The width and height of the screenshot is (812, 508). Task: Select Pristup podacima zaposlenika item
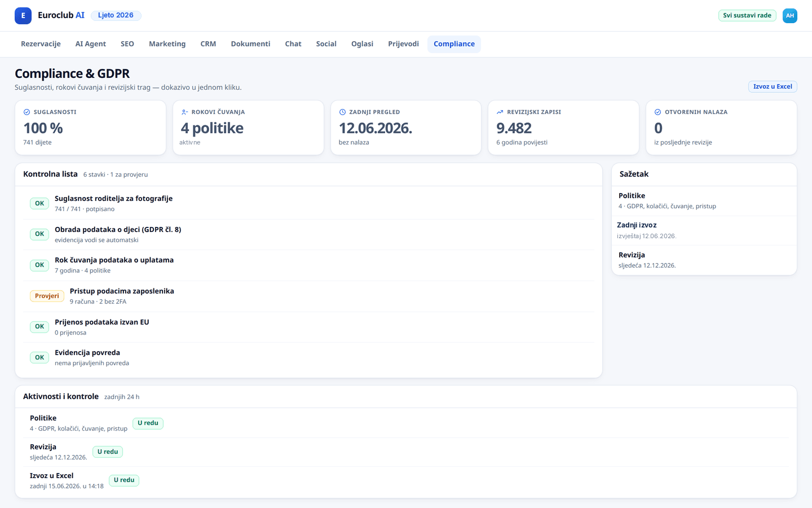(309, 296)
